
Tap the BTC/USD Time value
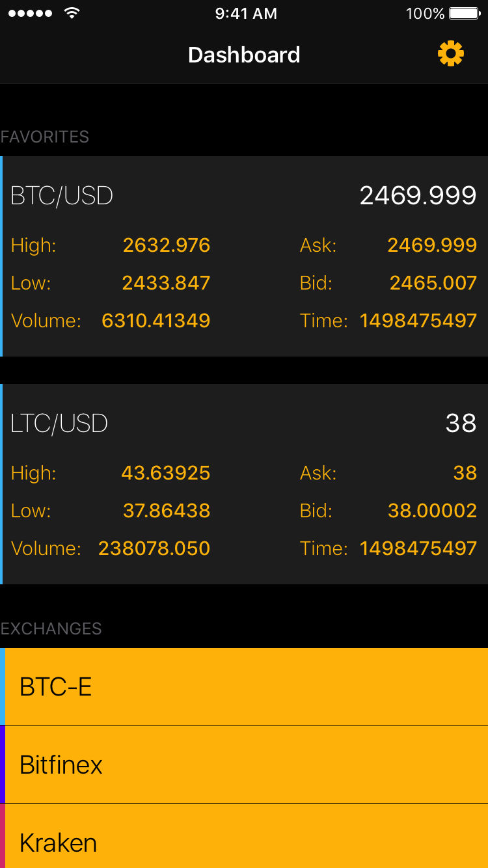[418, 321]
